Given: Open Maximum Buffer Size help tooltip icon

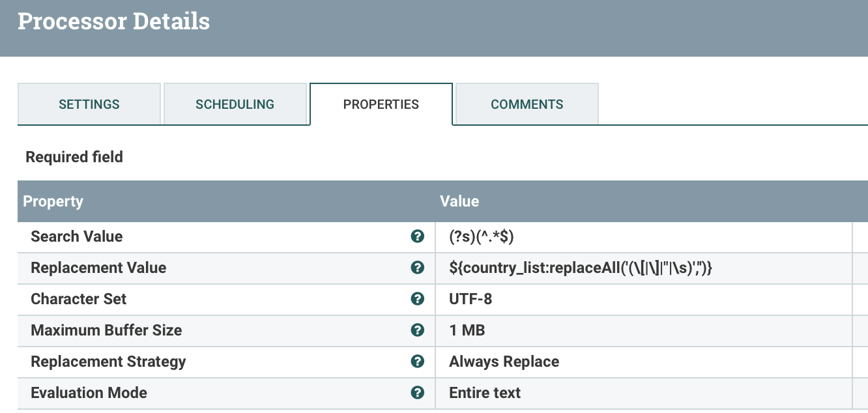Looking at the screenshot, I should click(x=418, y=330).
